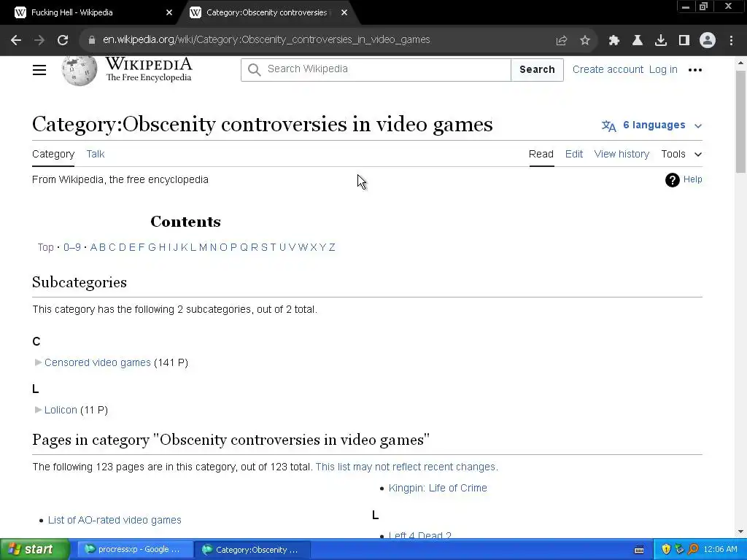The height and width of the screenshot is (560, 747).
Task: Expand the Tools dropdown menu
Action: tap(681, 155)
